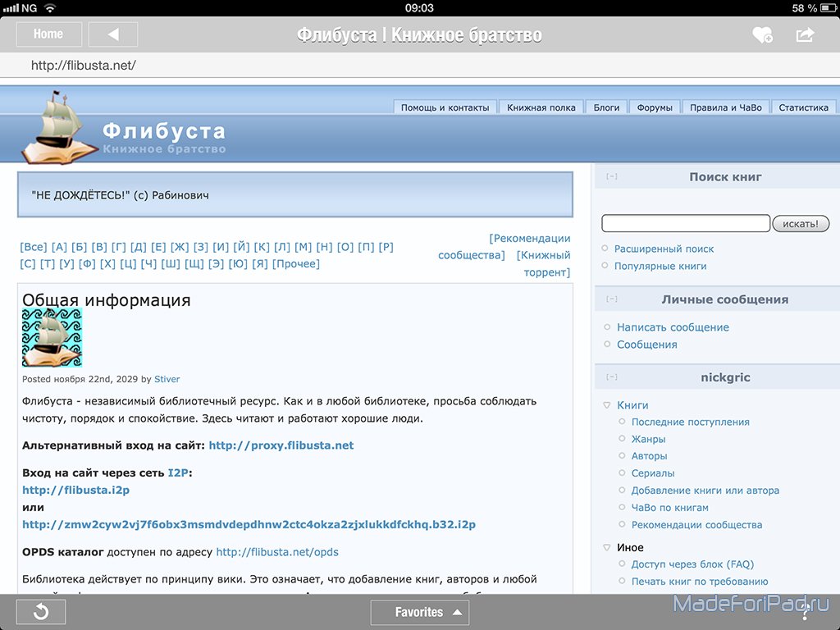
Task: Collapse the Книги menu section
Action: pyautogui.click(x=607, y=405)
